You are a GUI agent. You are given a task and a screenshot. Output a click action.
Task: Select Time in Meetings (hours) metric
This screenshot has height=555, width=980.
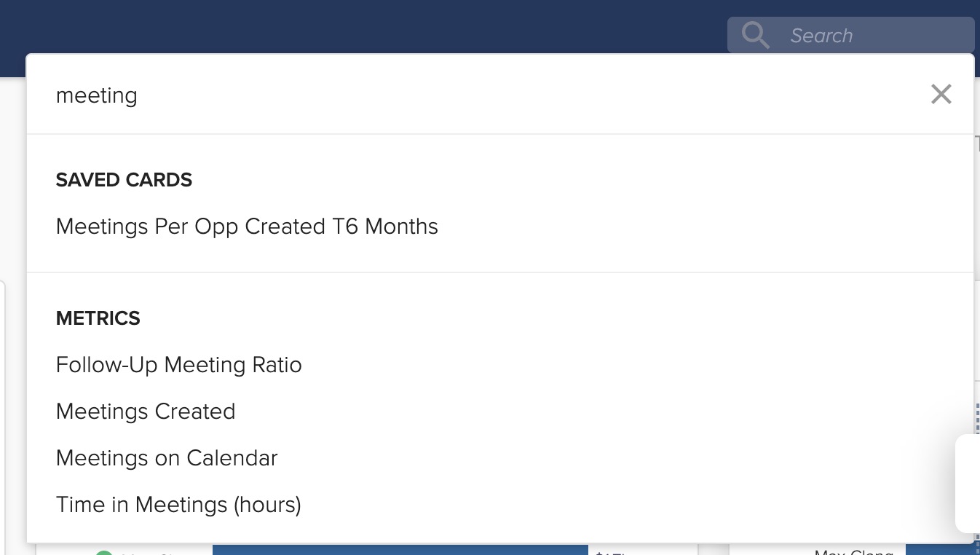[x=178, y=505]
